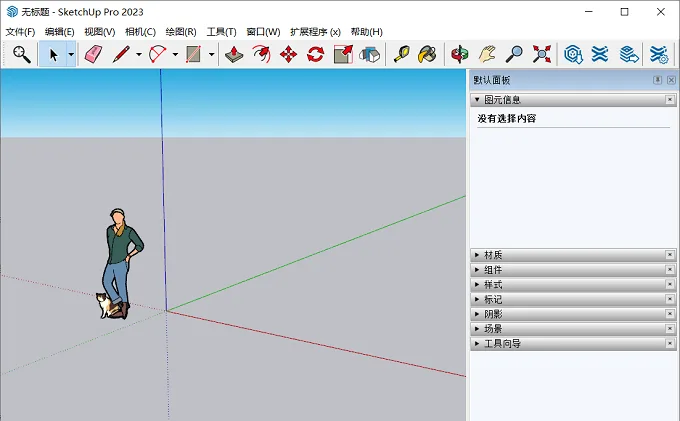This screenshot has width=680, height=421.
Task: Open the Extension Warehouse icon
Action: (x=600, y=55)
